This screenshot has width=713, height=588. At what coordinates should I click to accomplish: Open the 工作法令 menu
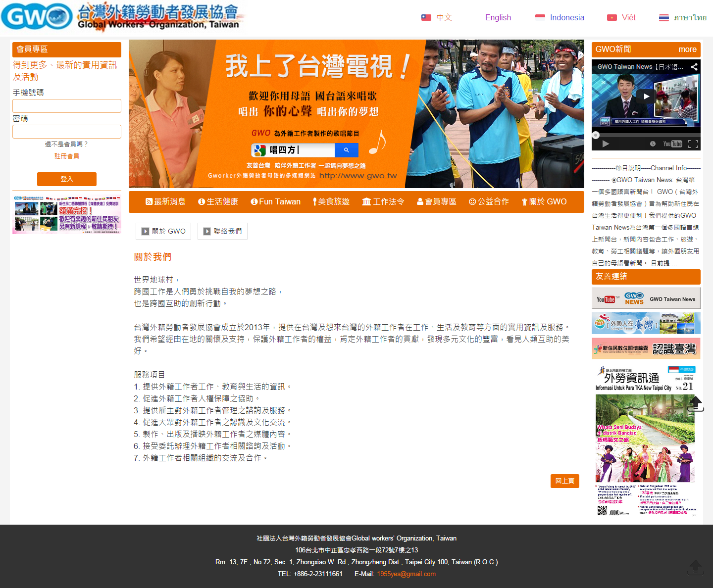point(383,202)
